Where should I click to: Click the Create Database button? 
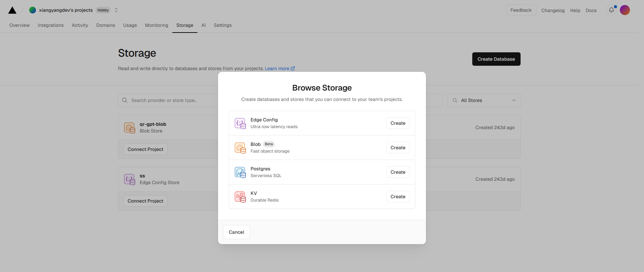click(x=496, y=59)
